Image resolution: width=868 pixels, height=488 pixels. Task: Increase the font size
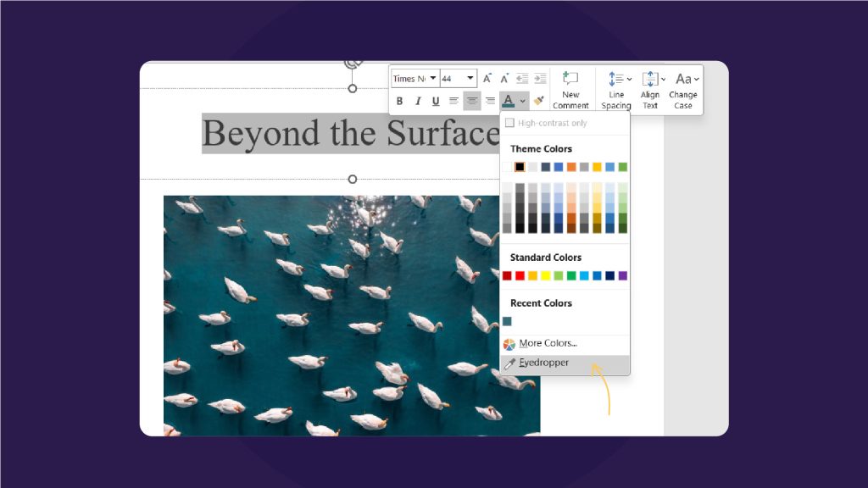(x=487, y=78)
